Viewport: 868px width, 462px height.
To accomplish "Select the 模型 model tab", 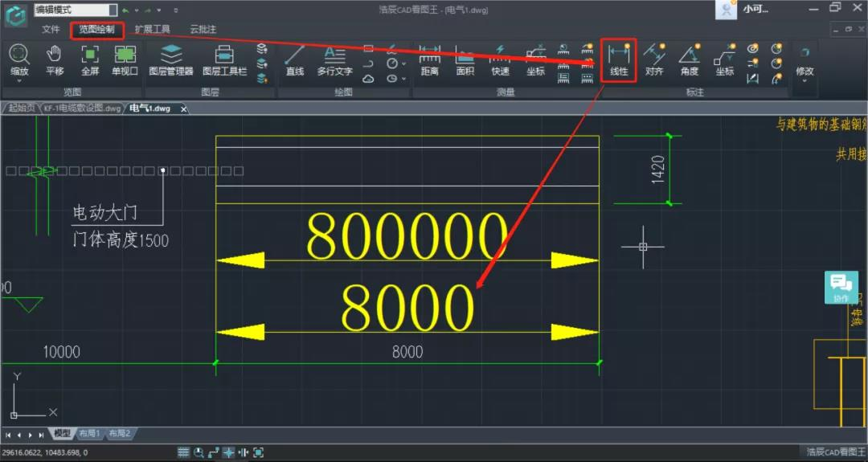I will (x=62, y=433).
